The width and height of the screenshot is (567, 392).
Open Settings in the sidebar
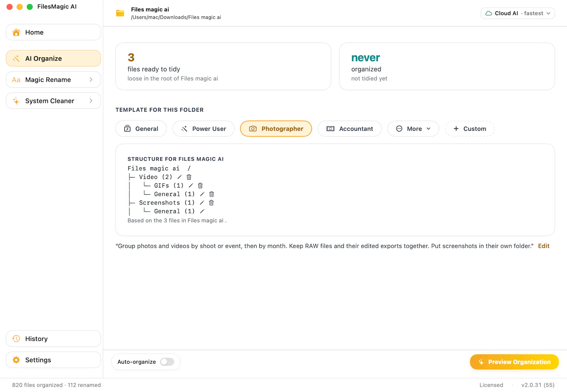coord(54,360)
